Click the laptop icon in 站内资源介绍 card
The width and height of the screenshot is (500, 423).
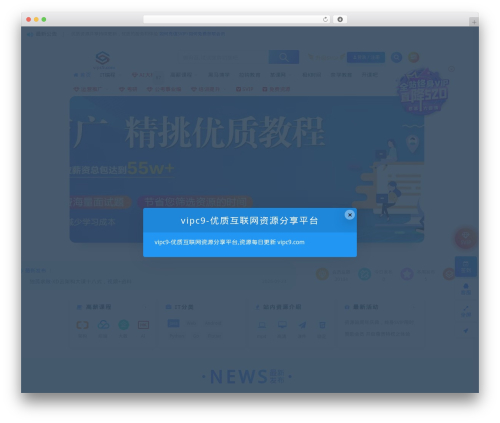point(262,325)
